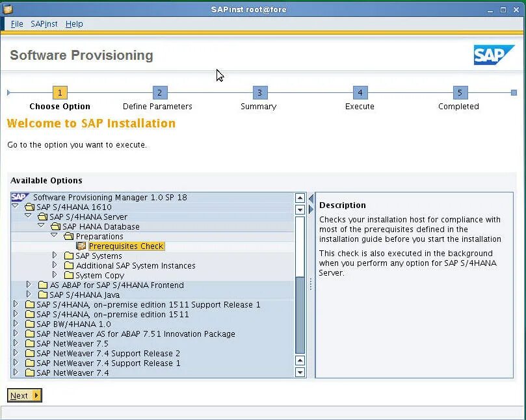
Task: Open the SAPinst menu
Action: [44, 24]
